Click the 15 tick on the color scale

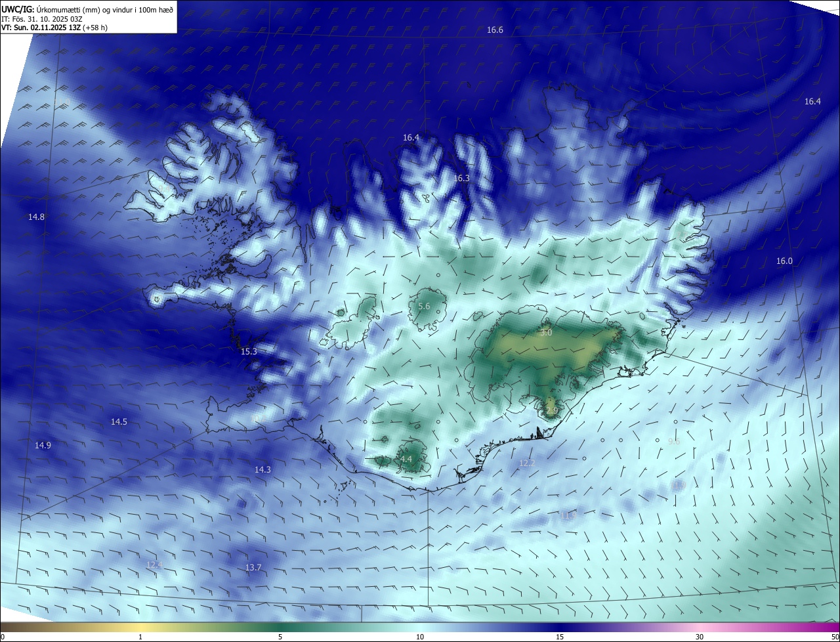[x=560, y=637]
